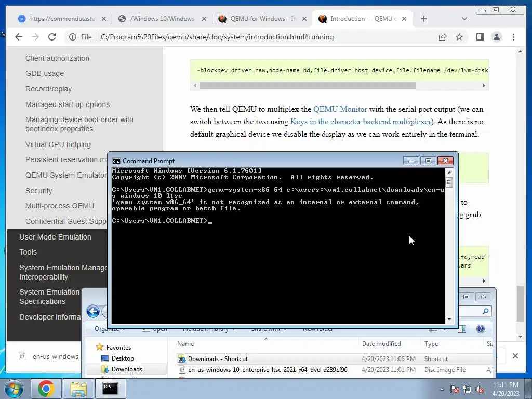Close the /Windows 10/Windows tab

coord(204,19)
